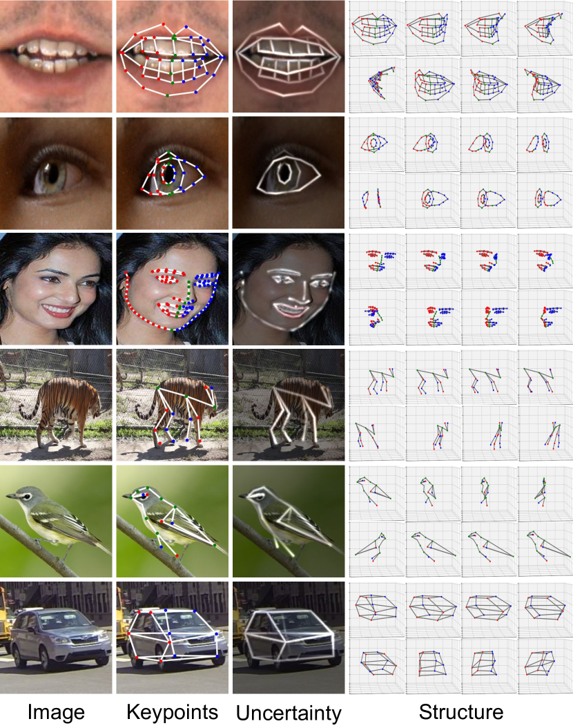Image resolution: width=573 pixels, height=728 pixels.
Task: Select the tiger photo with skeleton keypoints
Action: [172, 405]
